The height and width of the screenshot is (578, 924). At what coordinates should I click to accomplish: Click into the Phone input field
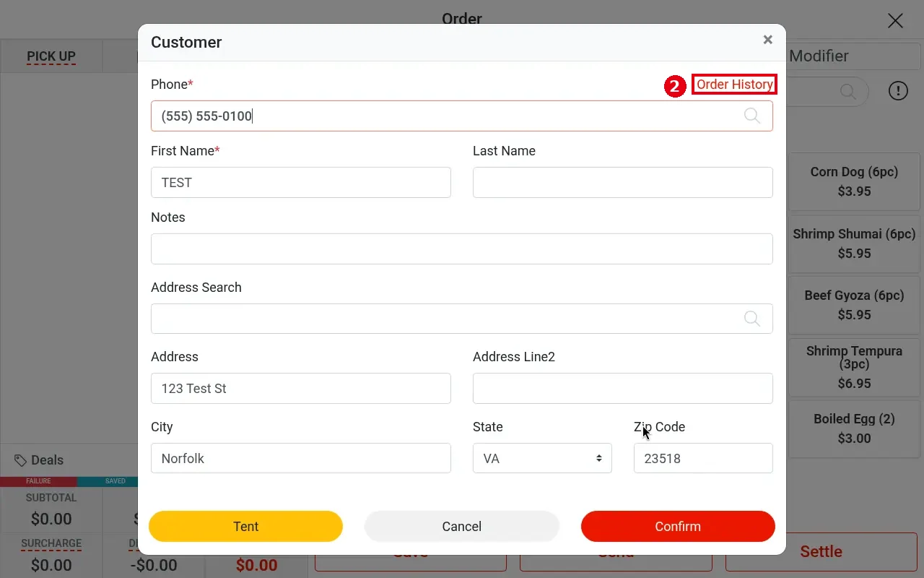[462, 116]
